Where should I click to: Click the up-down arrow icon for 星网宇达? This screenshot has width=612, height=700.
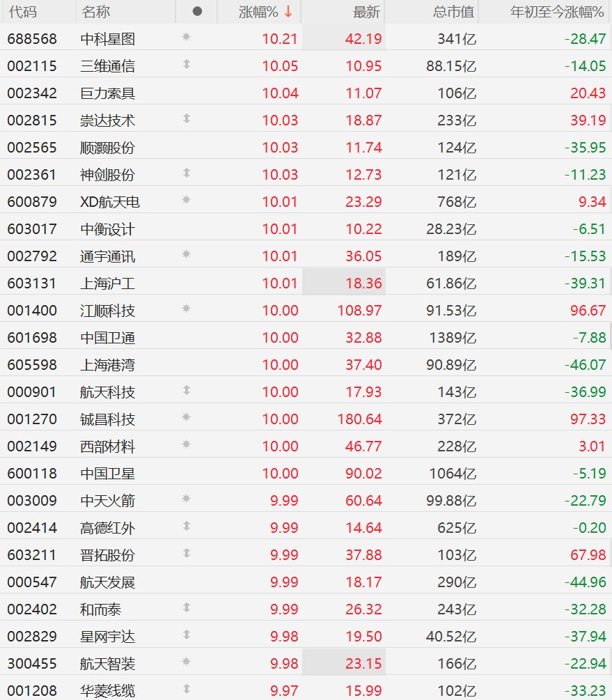[x=187, y=635]
